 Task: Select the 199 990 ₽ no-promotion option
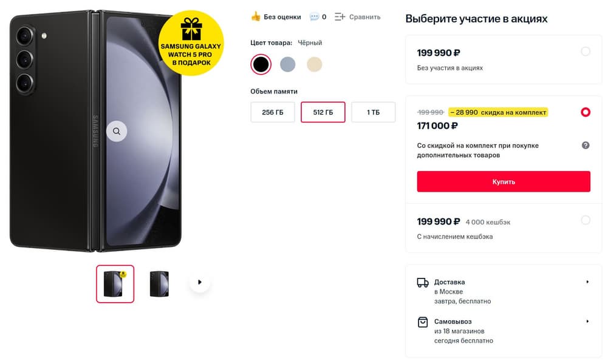[586, 52]
